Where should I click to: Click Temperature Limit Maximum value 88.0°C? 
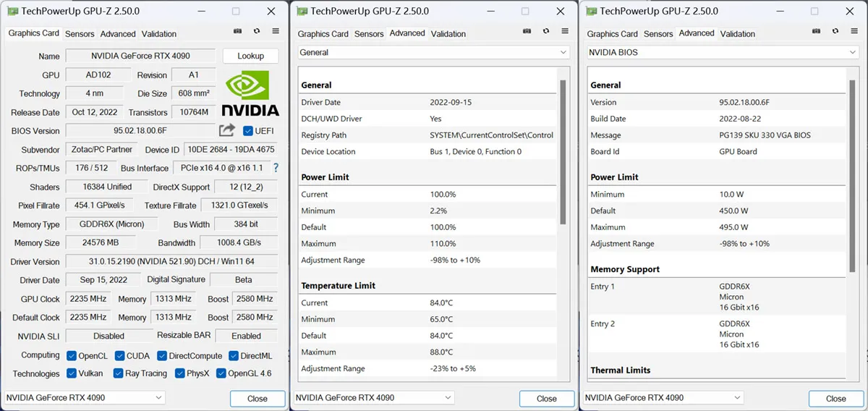[441, 352]
